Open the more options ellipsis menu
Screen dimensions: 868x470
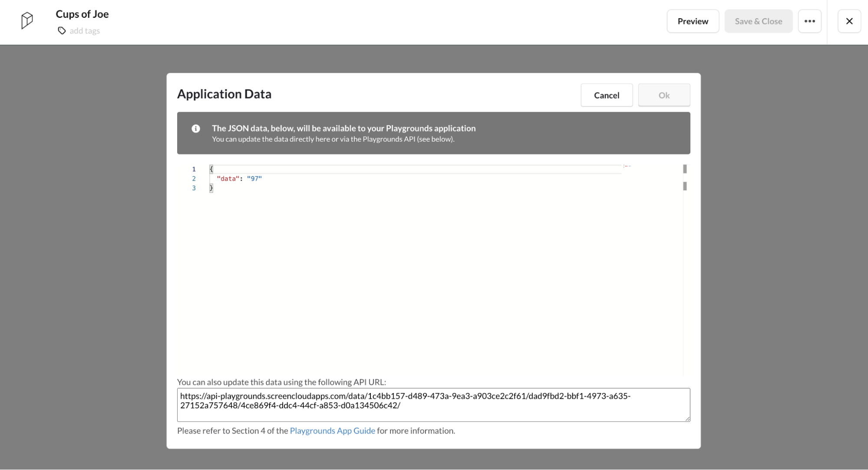[809, 21]
